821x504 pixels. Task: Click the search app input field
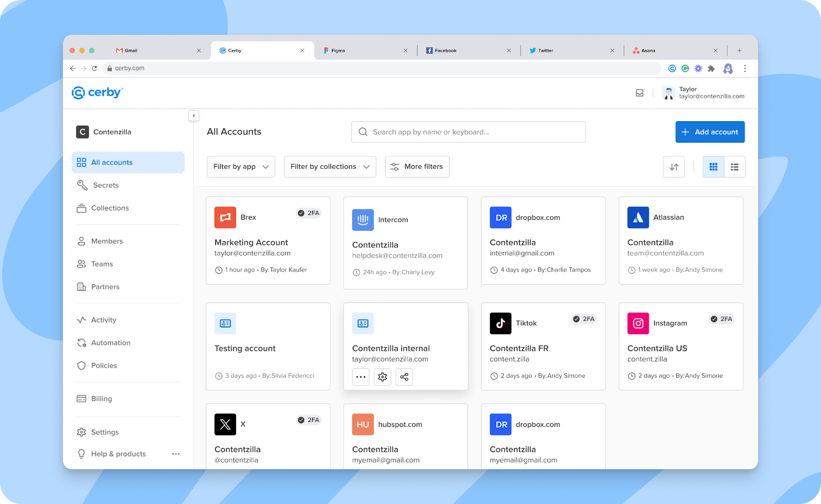pos(468,132)
